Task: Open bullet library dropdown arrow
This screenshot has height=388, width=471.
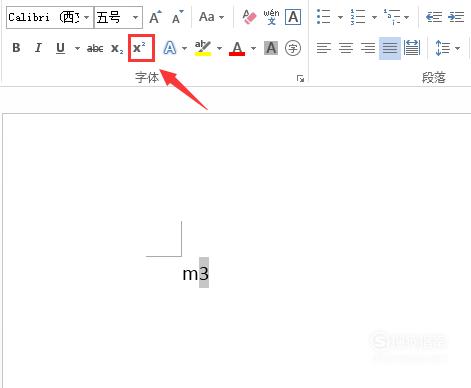Action: (340, 17)
